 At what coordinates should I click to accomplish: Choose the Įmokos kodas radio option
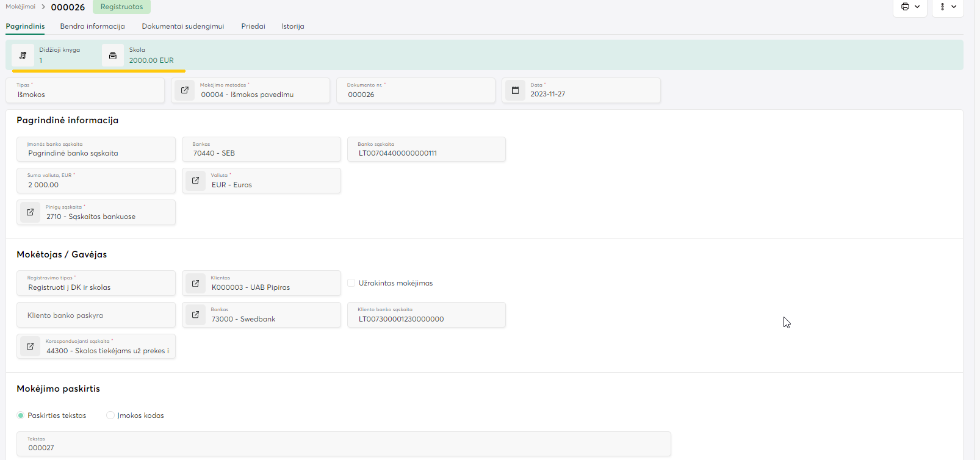click(x=110, y=415)
